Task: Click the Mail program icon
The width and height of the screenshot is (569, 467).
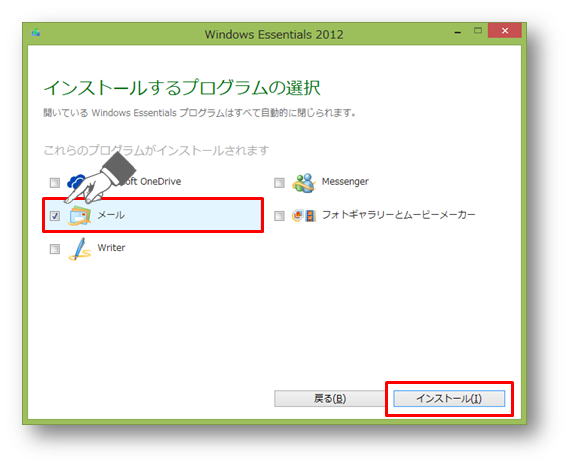Action: (x=79, y=216)
